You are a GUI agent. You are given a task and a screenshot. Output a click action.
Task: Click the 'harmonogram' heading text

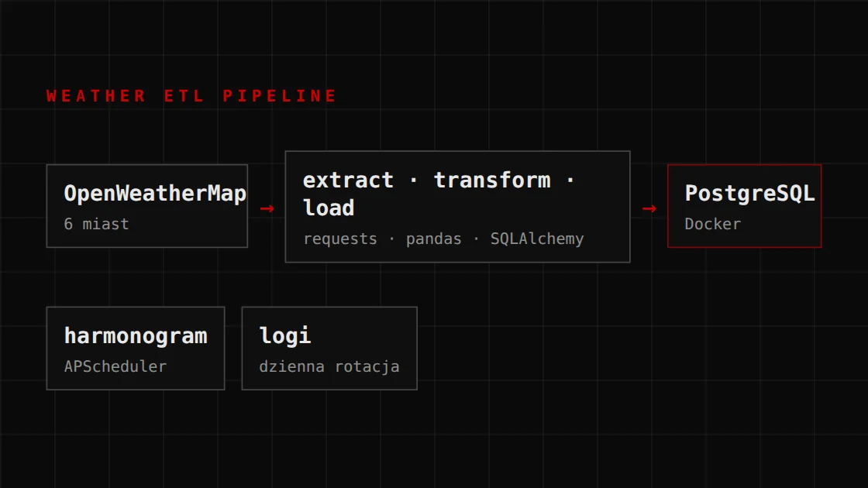136,336
